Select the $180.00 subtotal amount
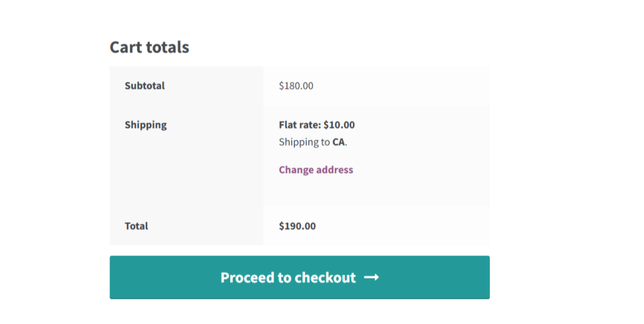Image resolution: width=644 pixels, height=324 pixels. pyautogui.click(x=296, y=86)
